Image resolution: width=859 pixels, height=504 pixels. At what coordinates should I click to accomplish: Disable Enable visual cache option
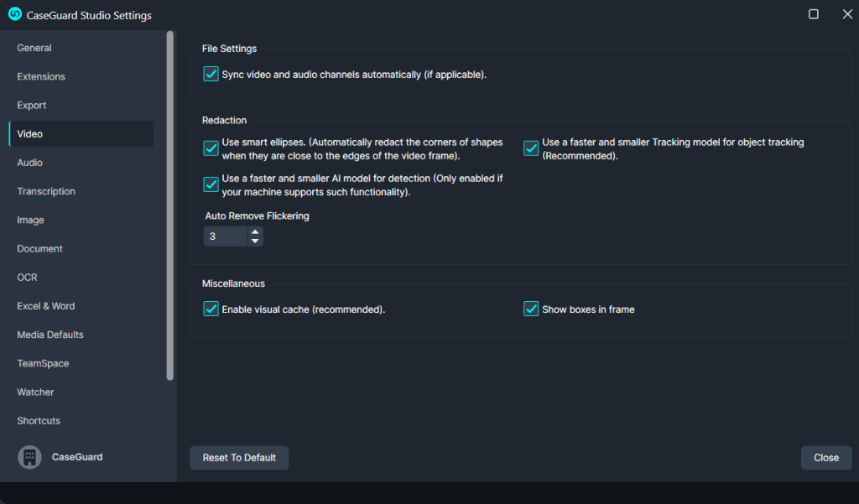click(x=211, y=309)
